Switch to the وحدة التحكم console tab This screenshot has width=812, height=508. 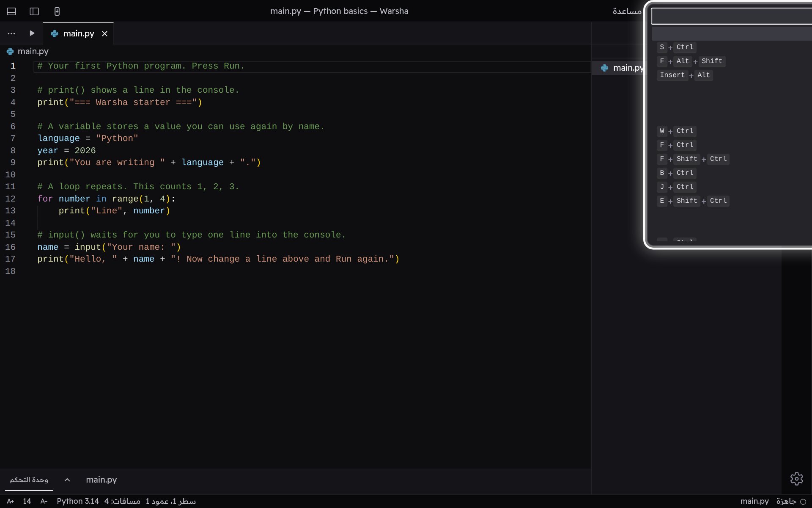coord(29,480)
